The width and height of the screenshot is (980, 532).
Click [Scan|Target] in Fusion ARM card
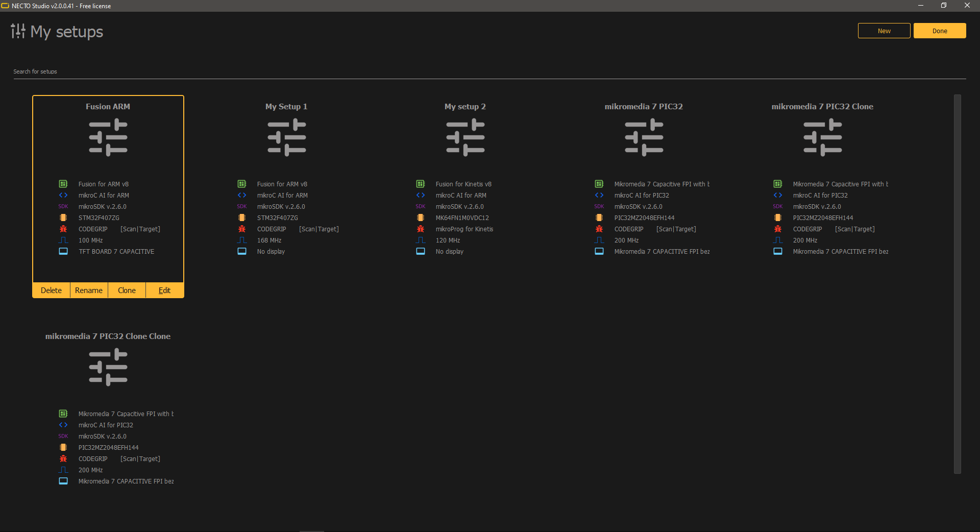pyautogui.click(x=140, y=229)
